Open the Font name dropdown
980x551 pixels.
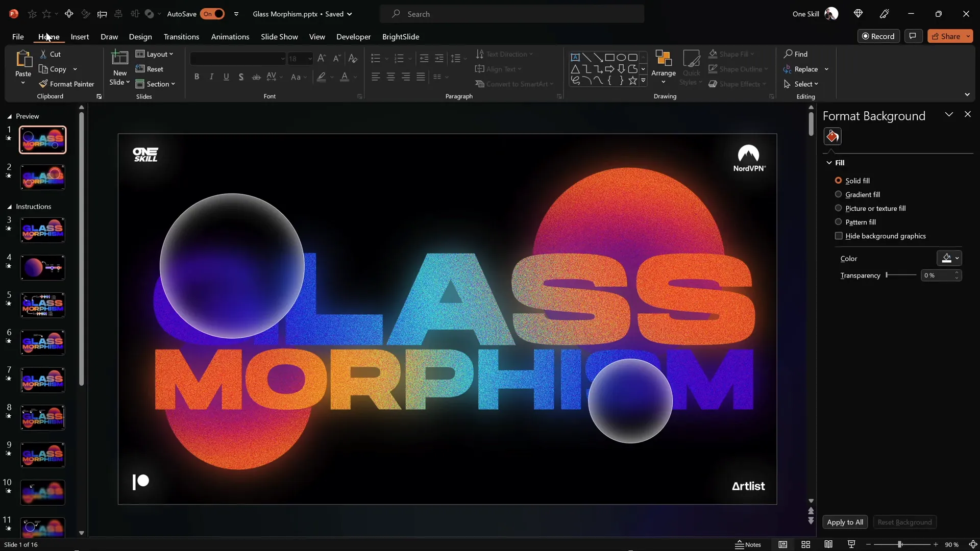pos(282,58)
